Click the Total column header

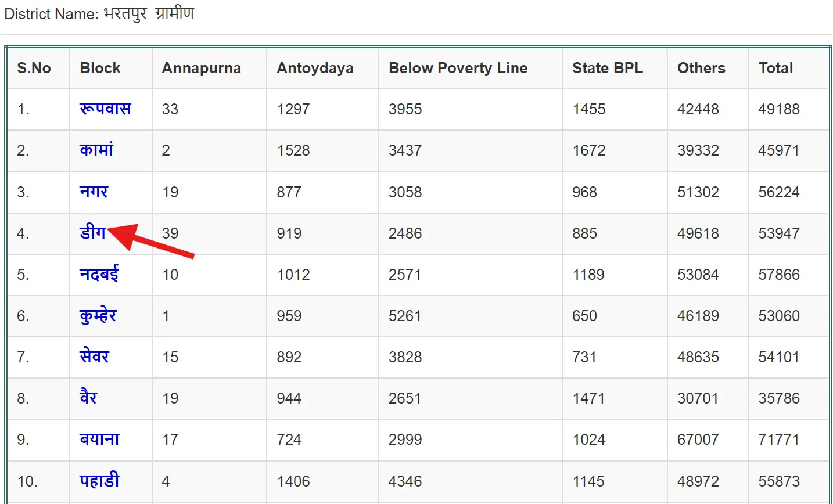(775, 68)
